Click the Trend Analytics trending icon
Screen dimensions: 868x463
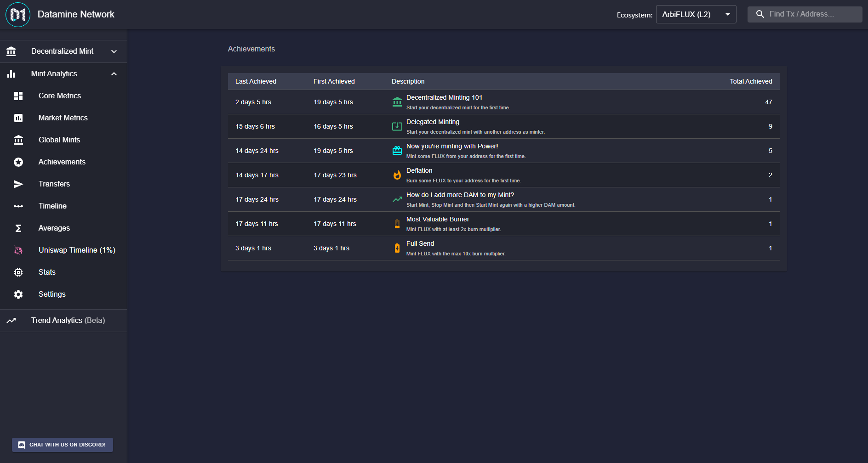pos(11,321)
